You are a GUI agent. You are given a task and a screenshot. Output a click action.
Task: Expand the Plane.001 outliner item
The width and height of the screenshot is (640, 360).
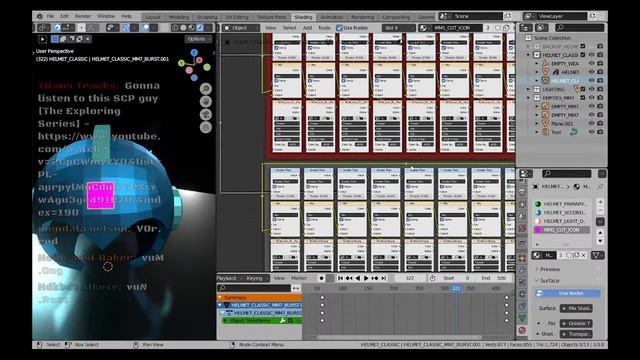tap(537, 123)
